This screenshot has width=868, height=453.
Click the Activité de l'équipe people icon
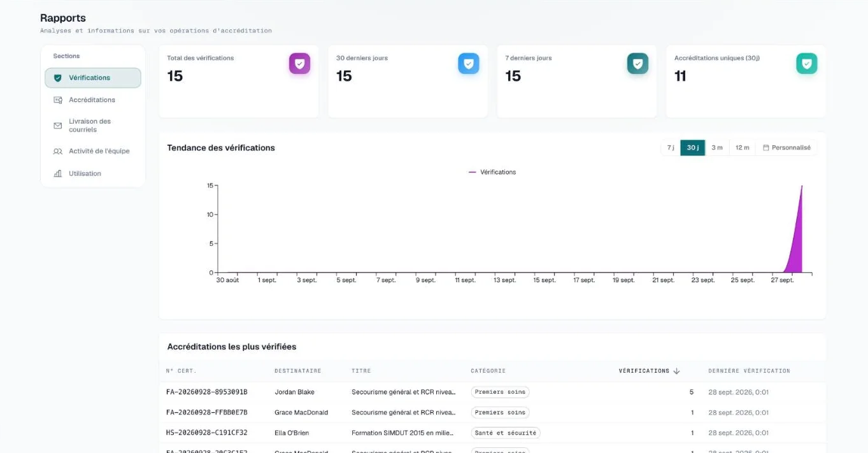[x=58, y=152]
